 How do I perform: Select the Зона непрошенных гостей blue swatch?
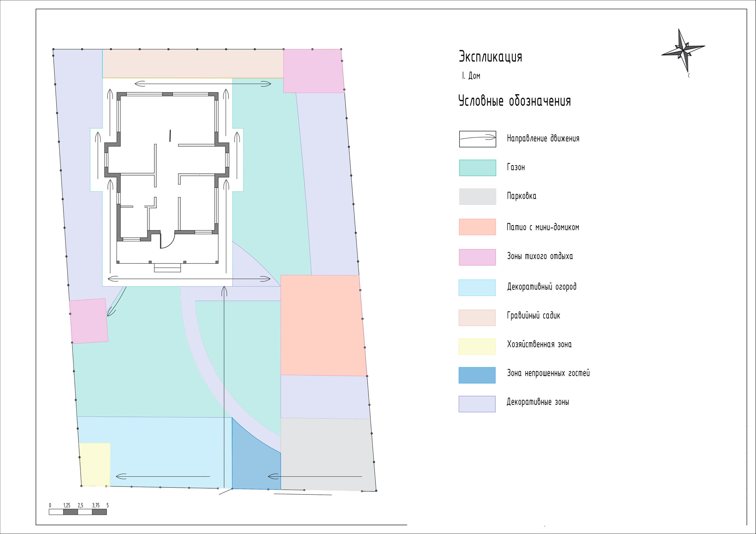[x=477, y=375]
